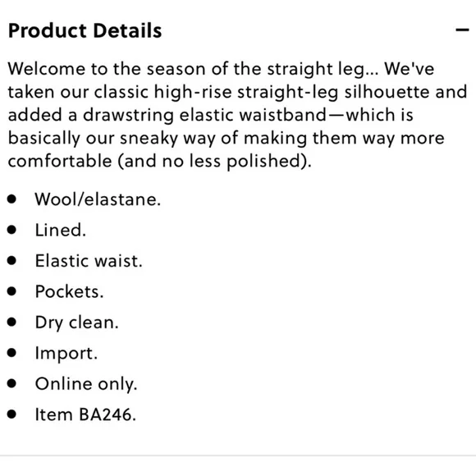Click the bullet dot beside Elastic waist
Viewport: 476px width, 476px height.
[11, 260]
